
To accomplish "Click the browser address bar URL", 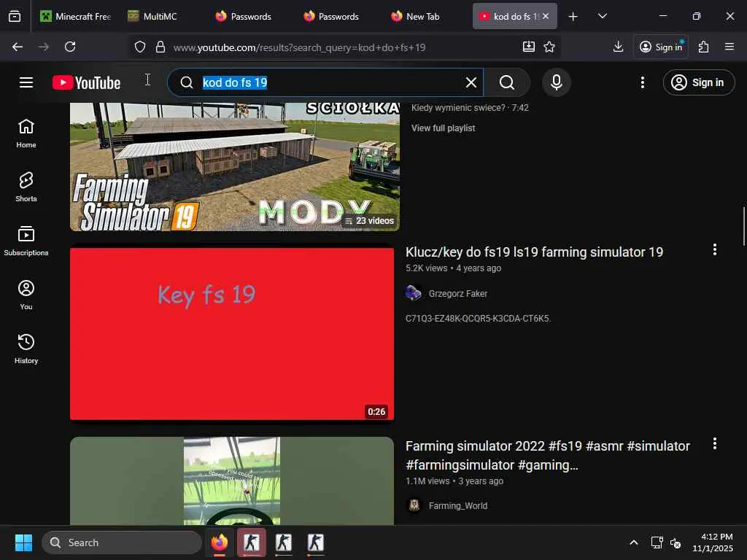I will click(x=299, y=47).
